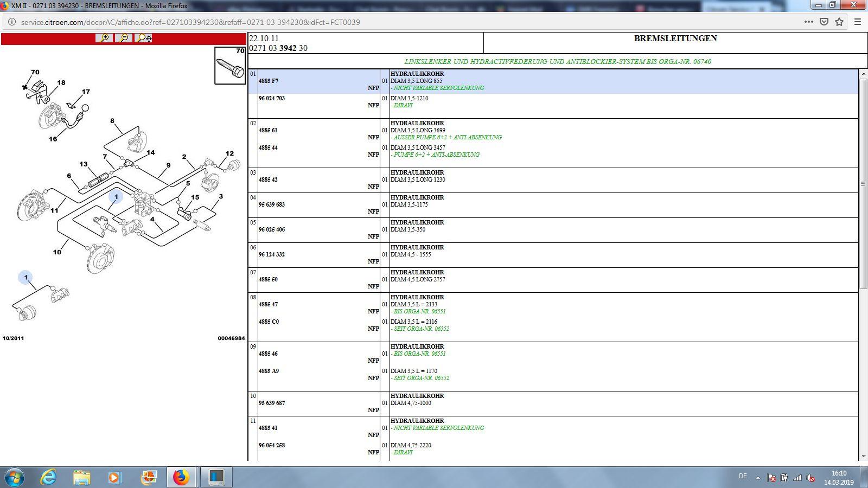Open Windows Explorer from taskbar
The height and width of the screenshot is (488, 868).
(82, 478)
